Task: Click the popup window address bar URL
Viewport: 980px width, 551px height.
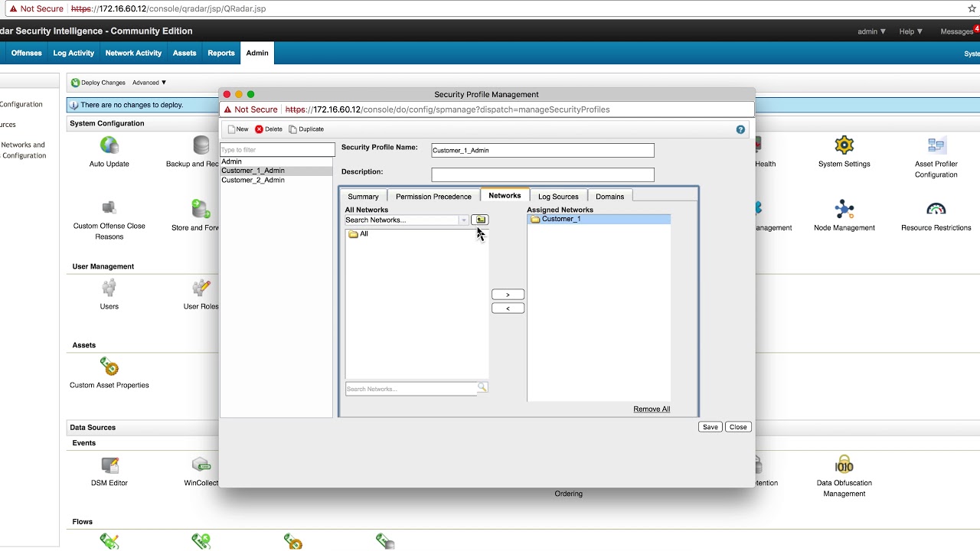Action: [447, 109]
